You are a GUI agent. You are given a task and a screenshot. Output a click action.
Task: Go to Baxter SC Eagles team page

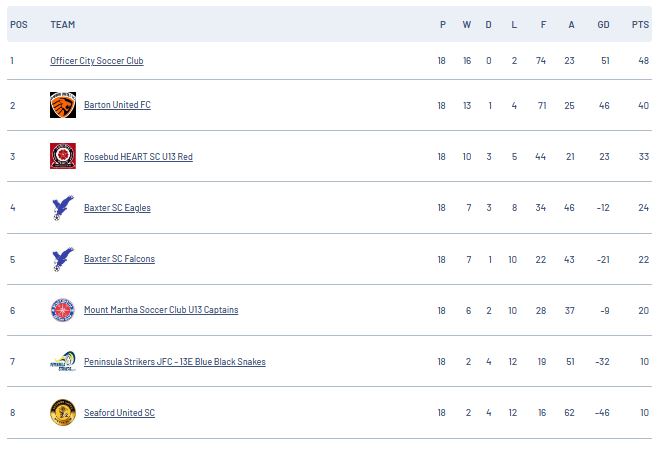117,208
